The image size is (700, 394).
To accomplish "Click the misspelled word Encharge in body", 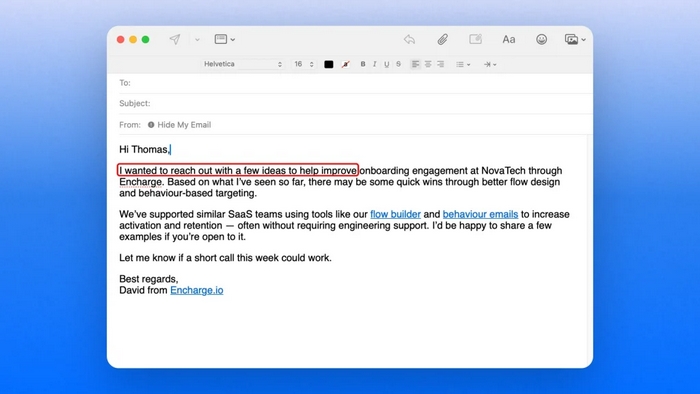I will [x=140, y=182].
